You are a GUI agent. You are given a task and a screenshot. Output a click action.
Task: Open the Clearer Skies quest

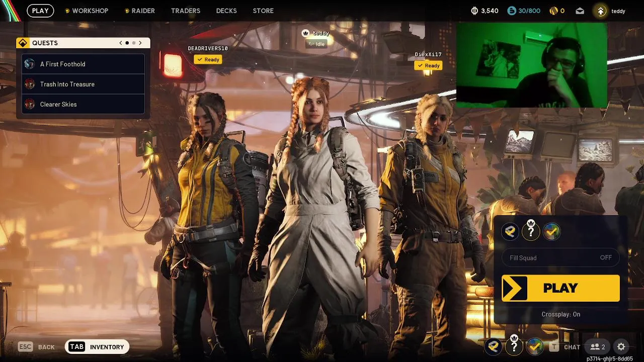click(83, 104)
